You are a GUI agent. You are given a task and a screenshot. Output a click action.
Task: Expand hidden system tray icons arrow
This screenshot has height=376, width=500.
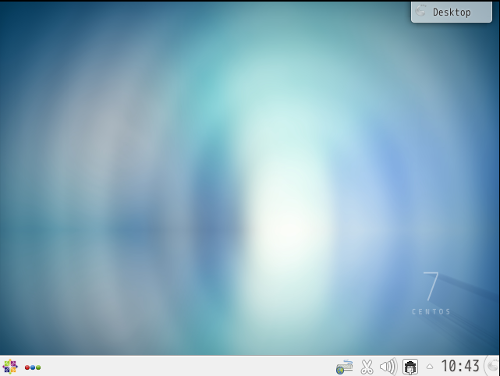click(x=430, y=367)
